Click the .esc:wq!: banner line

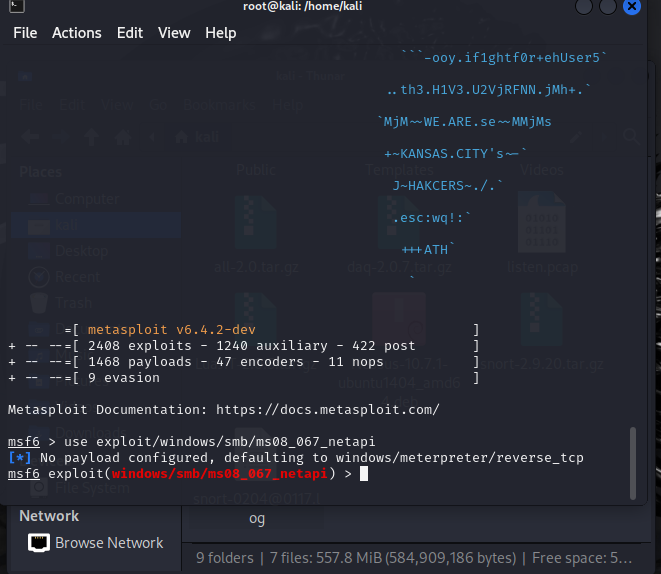[432, 218]
